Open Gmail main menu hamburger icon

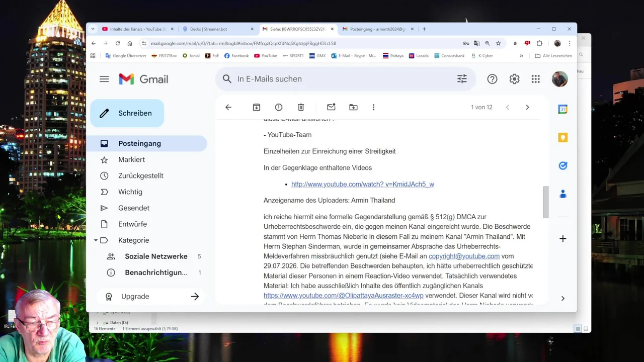click(104, 79)
